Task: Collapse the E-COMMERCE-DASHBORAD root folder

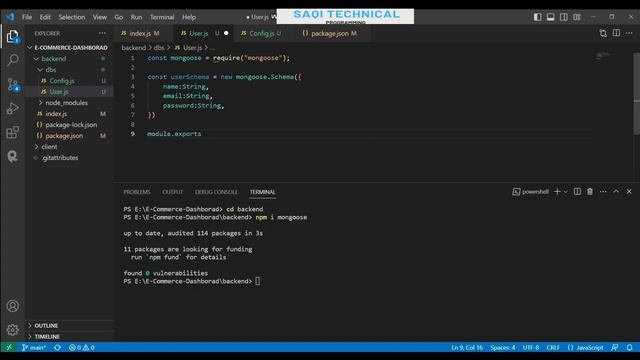Action: point(69,47)
